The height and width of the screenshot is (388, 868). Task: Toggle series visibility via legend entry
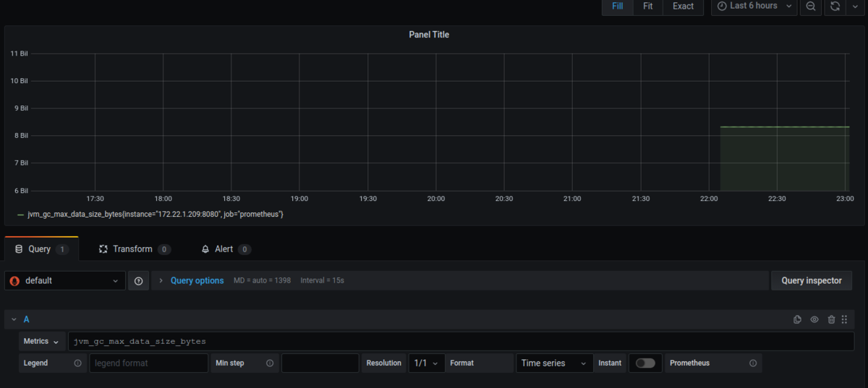(x=150, y=215)
